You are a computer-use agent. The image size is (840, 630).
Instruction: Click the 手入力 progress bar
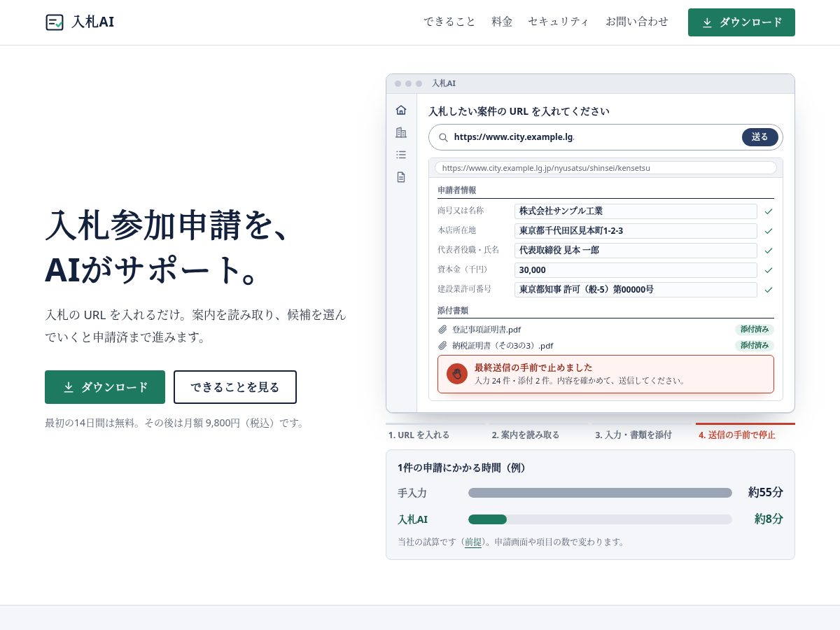click(600, 493)
